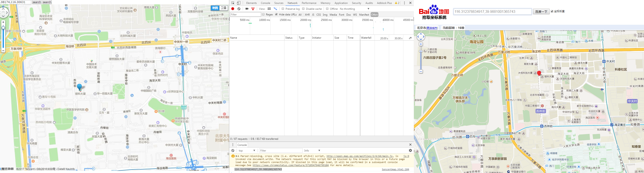Close the console drawer

410,145
